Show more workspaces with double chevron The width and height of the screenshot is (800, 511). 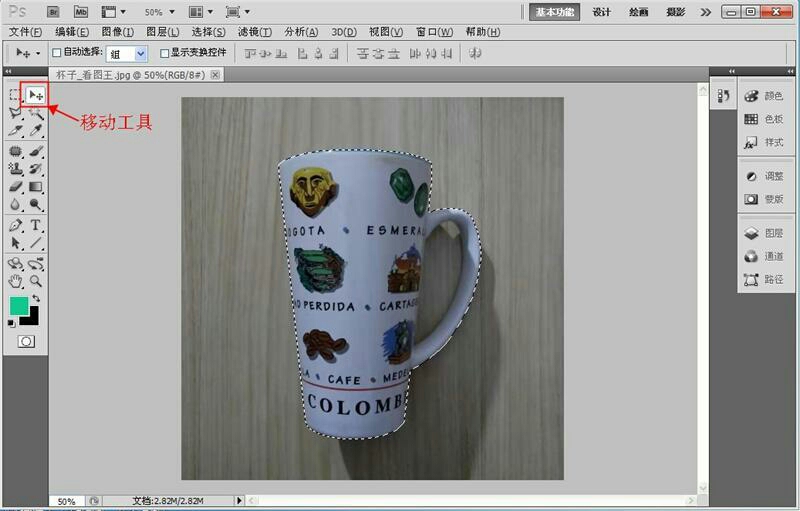[x=706, y=12]
